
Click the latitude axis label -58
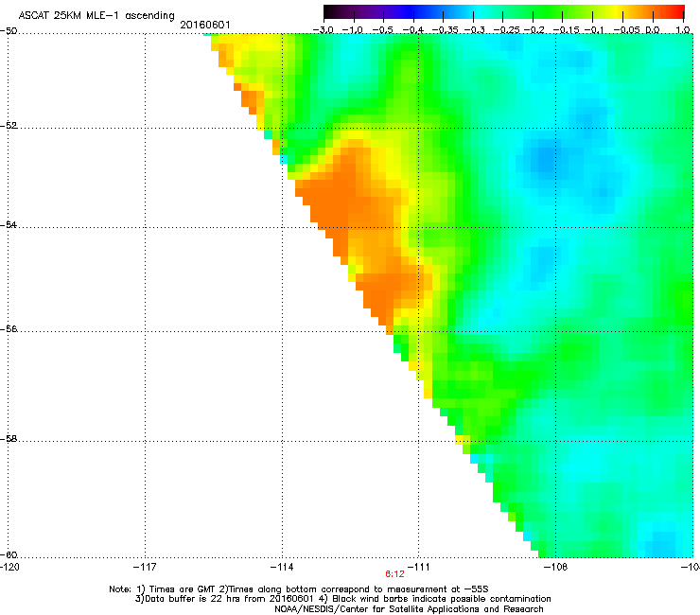click(9, 439)
